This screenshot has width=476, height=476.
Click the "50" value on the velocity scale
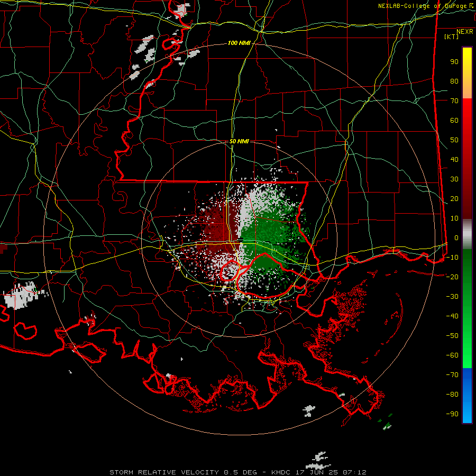coord(454,140)
